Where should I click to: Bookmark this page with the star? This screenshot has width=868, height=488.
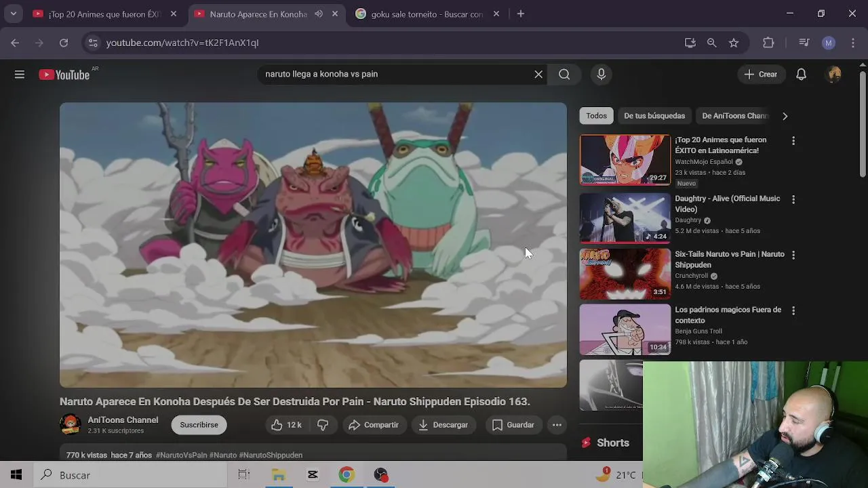[734, 43]
